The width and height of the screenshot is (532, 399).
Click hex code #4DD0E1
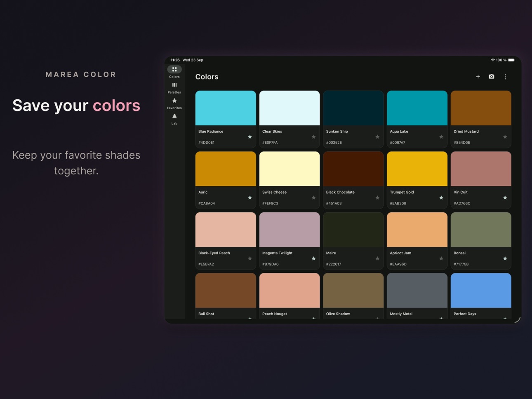207,143
